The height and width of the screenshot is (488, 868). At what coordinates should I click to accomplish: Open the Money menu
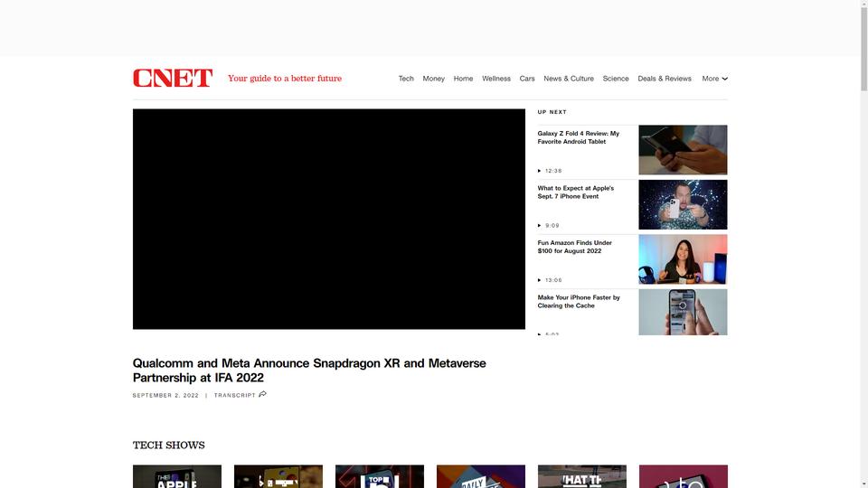click(433, 79)
